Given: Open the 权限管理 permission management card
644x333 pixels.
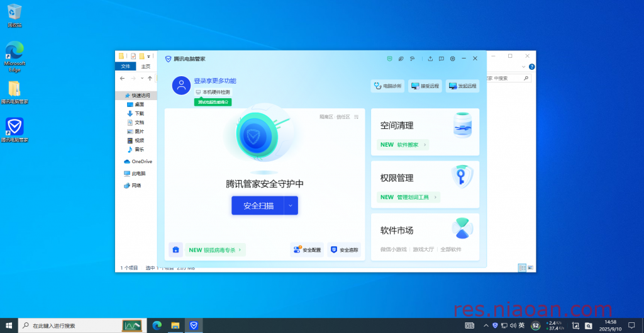Looking at the screenshot, I should pyautogui.click(x=425, y=184).
